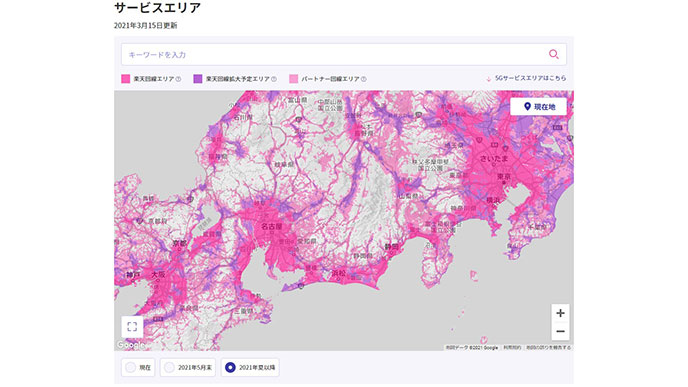Click the magnifier search icon

coord(554,54)
